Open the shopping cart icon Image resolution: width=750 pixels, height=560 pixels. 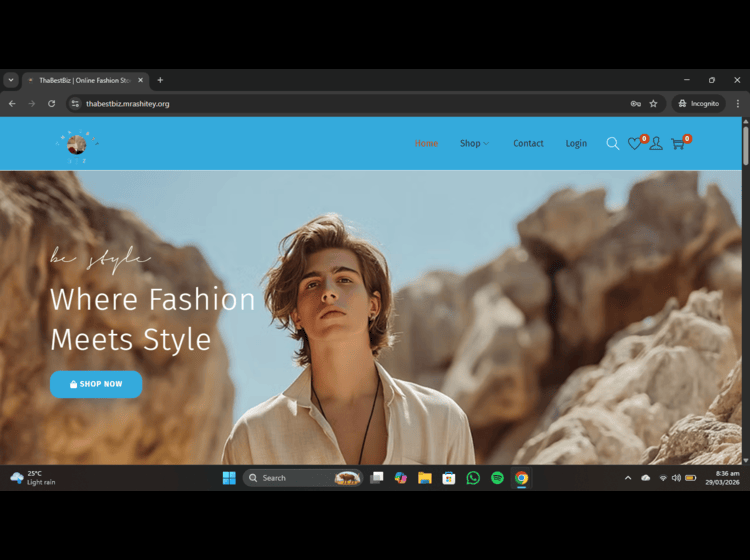click(678, 143)
